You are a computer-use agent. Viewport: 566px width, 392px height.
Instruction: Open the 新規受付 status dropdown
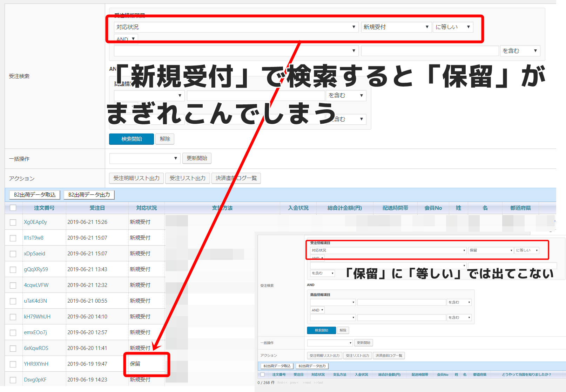(x=396, y=27)
